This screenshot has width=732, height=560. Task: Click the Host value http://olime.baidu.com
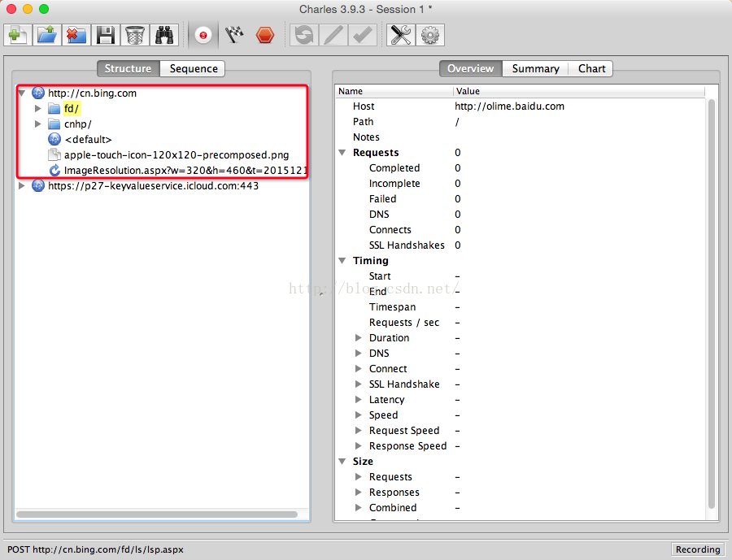click(x=509, y=106)
